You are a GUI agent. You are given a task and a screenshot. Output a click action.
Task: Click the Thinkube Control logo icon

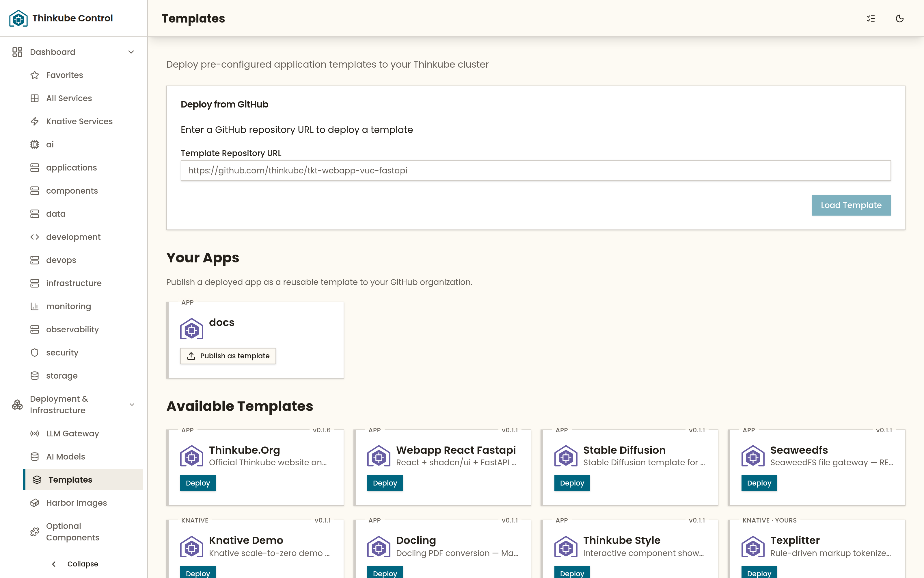18,18
